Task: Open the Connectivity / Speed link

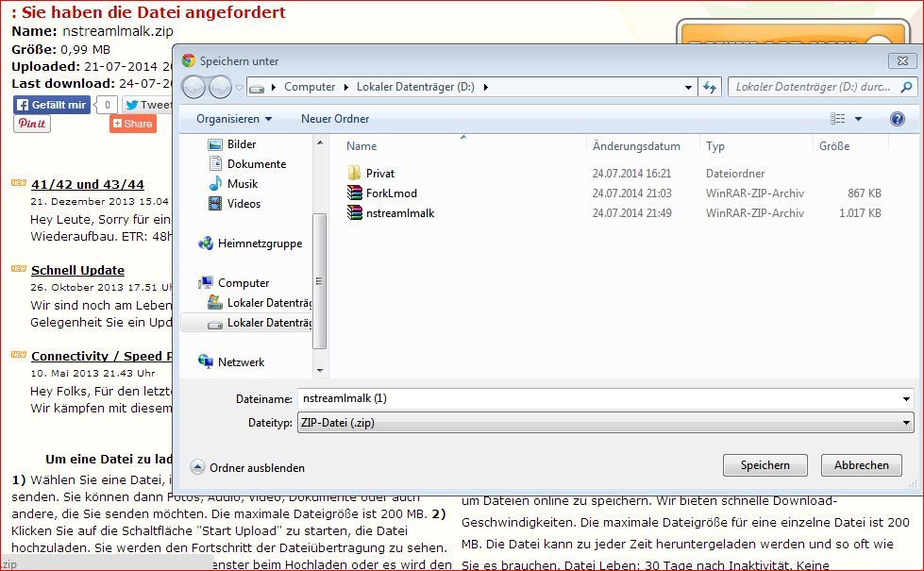Action: click(x=101, y=357)
